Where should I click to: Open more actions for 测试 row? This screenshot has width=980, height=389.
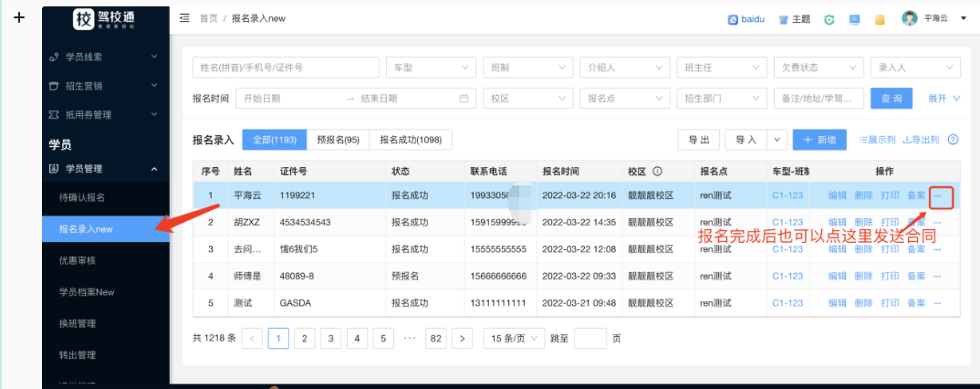pos(937,302)
